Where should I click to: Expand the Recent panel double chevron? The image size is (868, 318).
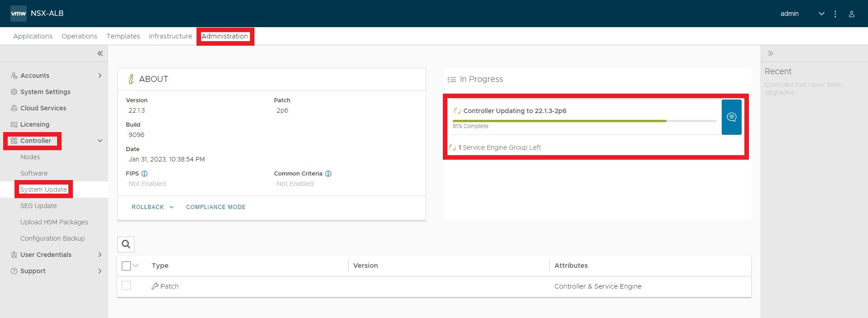pyautogui.click(x=770, y=53)
